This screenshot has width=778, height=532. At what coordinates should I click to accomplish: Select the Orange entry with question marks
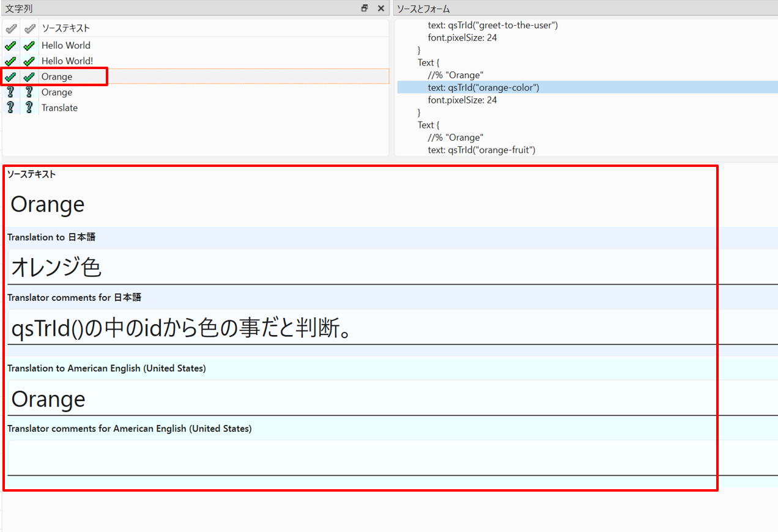[57, 92]
